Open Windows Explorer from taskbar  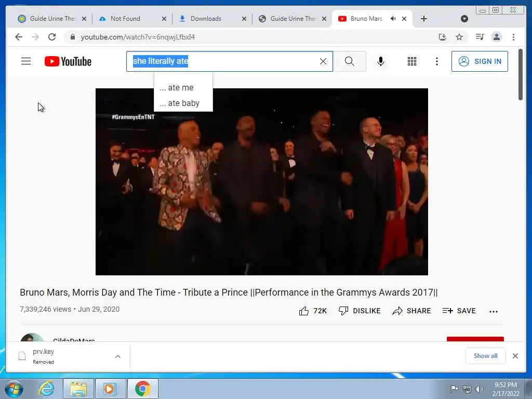pyautogui.click(x=78, y=389)
